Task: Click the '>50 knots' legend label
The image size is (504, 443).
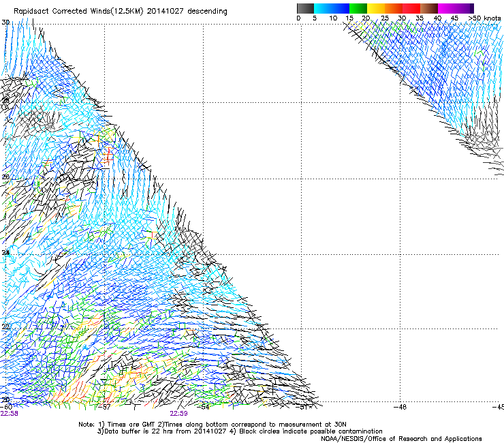Action: (484, 18)
